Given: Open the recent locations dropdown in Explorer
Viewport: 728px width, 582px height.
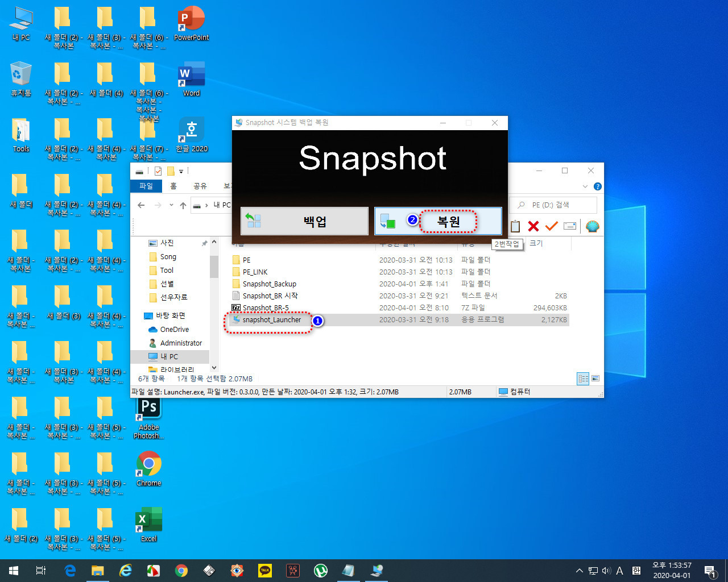Looking at the screenshot, I should (172, 205).
